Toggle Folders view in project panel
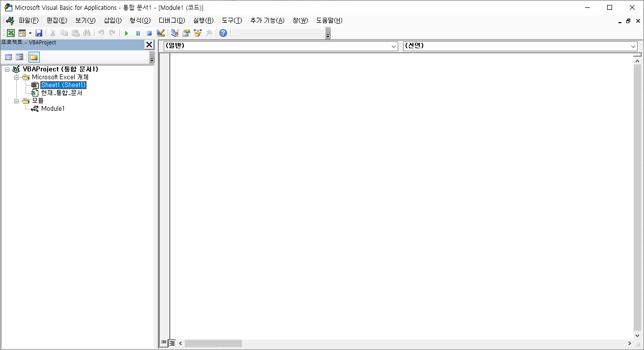Viewport: 644px width, 350px height. pos(33,57)
